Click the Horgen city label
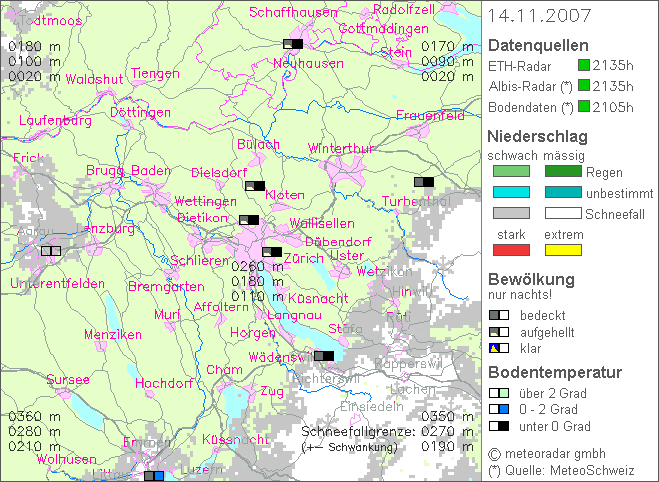 click(253, 333)
